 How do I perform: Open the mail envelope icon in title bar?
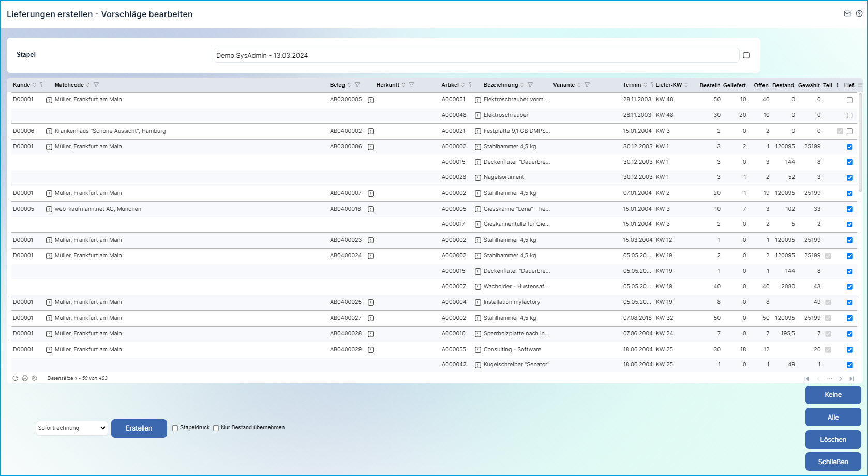(x=847, y=13)
